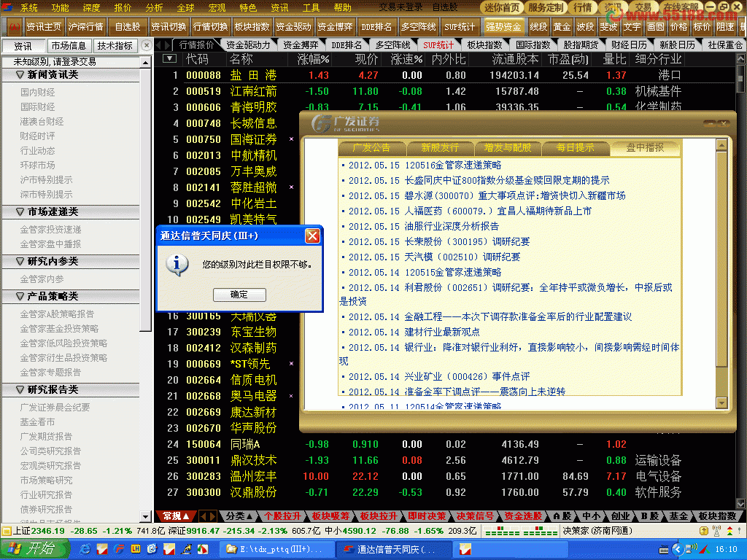Viewport: 747px width, 560px height.
Task: Expand hidden tray icons with the blue chevron
Action: pyautogui.click(x=677, y=550)
